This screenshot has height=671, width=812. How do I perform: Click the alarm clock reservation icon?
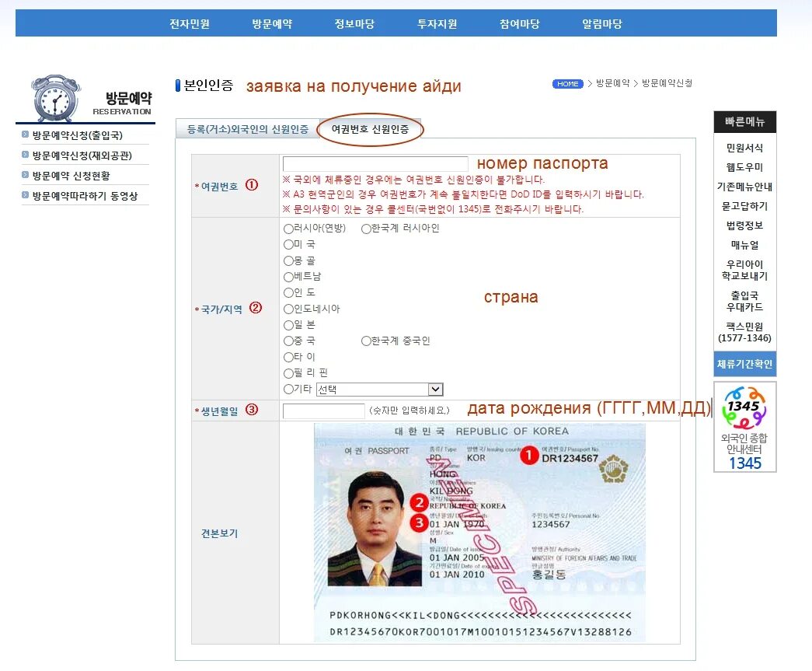coord(55,98)
